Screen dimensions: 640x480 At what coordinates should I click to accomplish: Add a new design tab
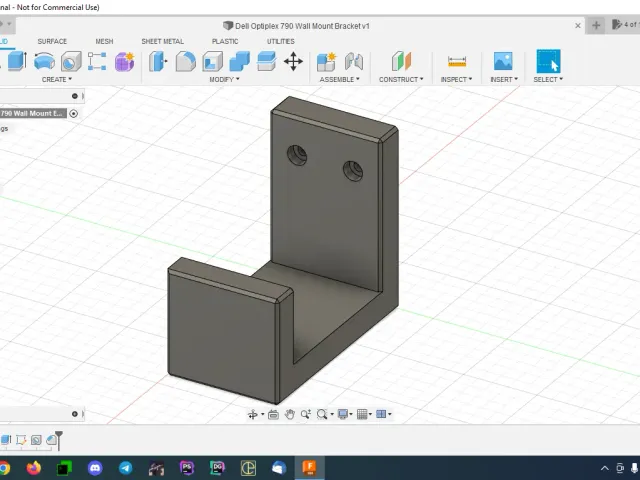596,26
